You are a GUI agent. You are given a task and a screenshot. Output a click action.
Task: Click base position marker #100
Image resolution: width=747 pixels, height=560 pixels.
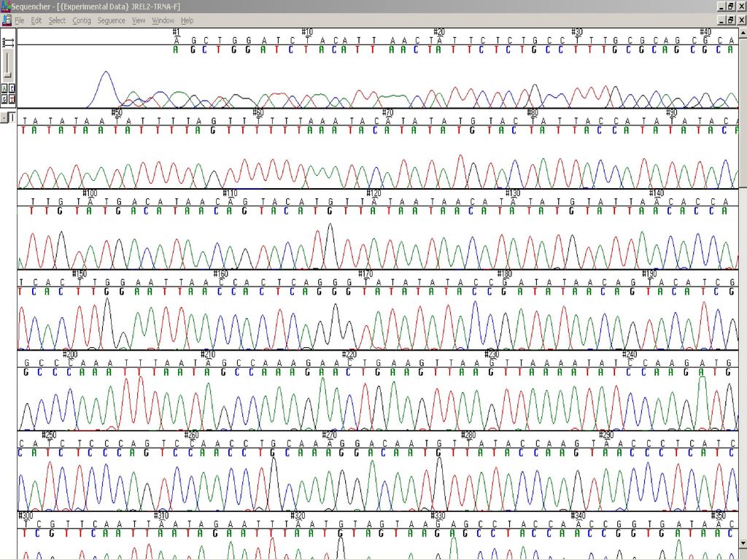[x=90, y=192]
